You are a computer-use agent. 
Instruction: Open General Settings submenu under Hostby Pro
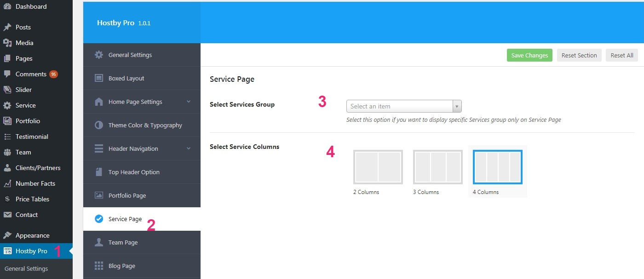tap(26, 268)
